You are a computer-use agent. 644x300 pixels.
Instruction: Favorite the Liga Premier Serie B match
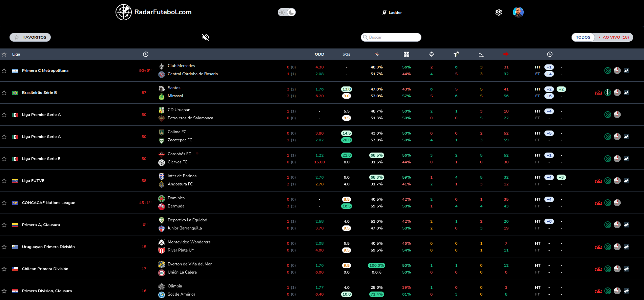[4, 159]
